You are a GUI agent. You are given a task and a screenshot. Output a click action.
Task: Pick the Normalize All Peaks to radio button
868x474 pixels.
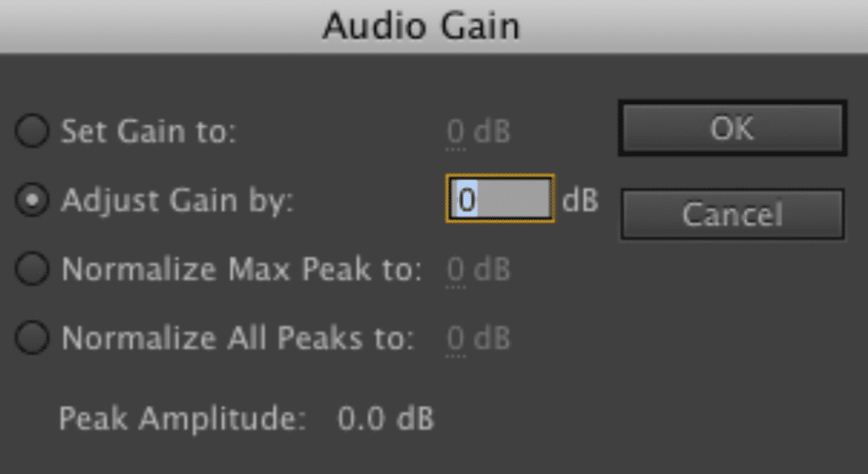tap(32, 338)
